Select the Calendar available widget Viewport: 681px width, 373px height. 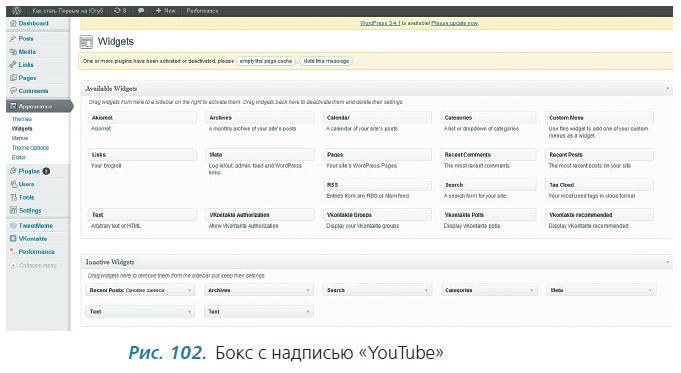pos(377,118)
